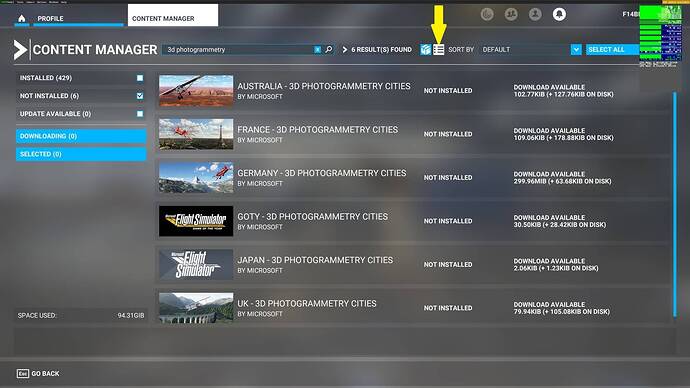Switch to package grid view icon
Viewport: 690px width, 388px height.
click(x=426, y=50)
